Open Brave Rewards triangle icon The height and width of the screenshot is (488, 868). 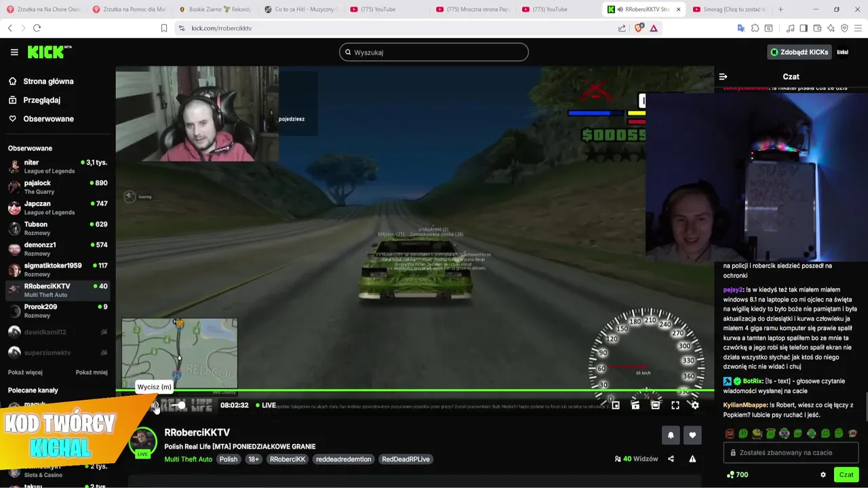click(x=654, y=28)
